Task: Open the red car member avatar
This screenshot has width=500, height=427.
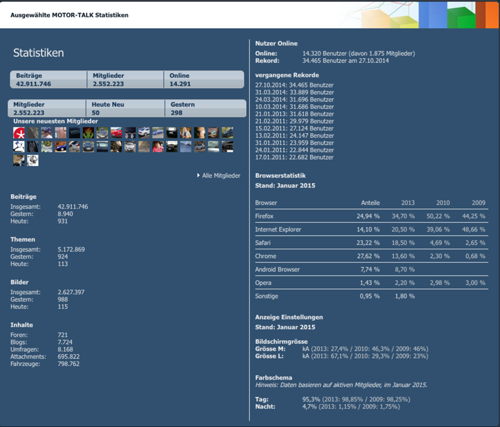Action: pos(116,133)
